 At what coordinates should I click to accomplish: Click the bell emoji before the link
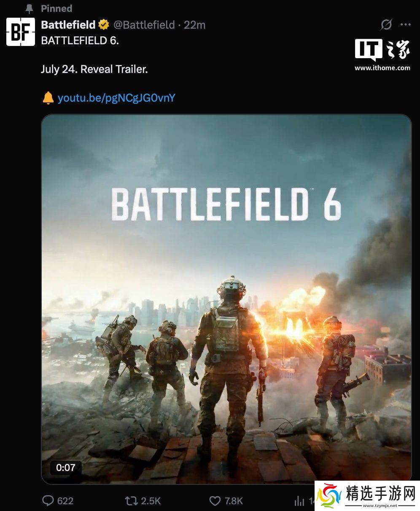pos(48,98)
